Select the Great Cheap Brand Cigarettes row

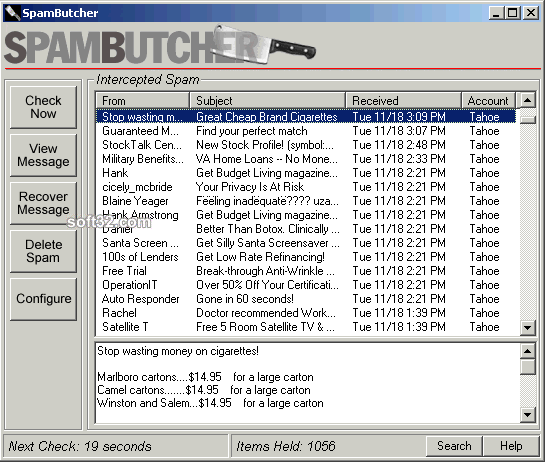tap(306, 117)
